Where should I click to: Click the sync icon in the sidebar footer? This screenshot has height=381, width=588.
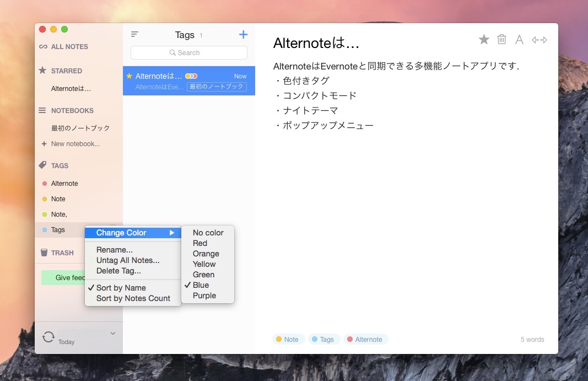click(x=48, y=337)
